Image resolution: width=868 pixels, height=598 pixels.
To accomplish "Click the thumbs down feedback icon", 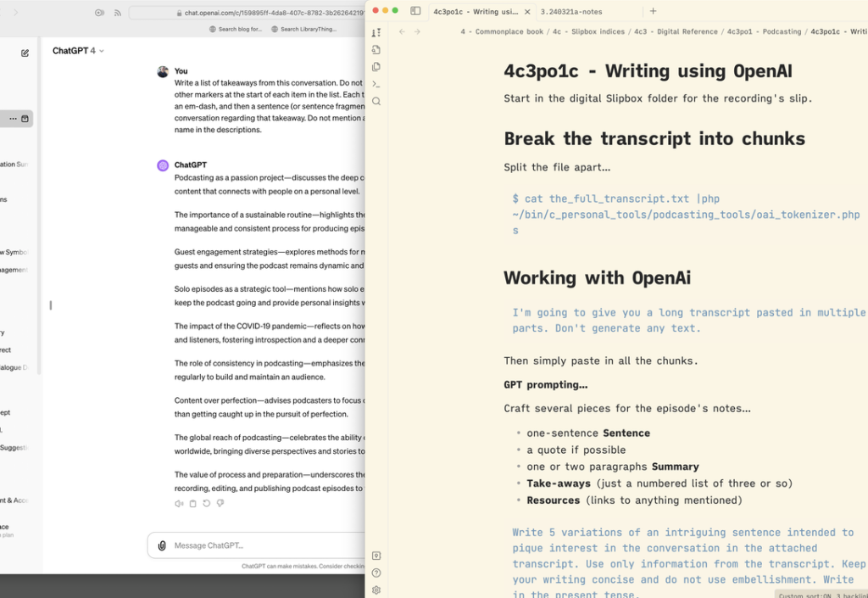I will pyautogui.click(x=220, y=503).
